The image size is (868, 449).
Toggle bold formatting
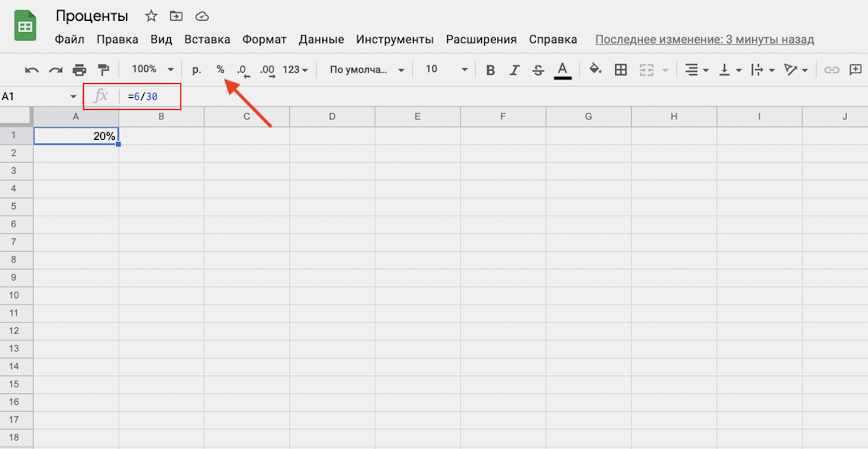(490, 70)
